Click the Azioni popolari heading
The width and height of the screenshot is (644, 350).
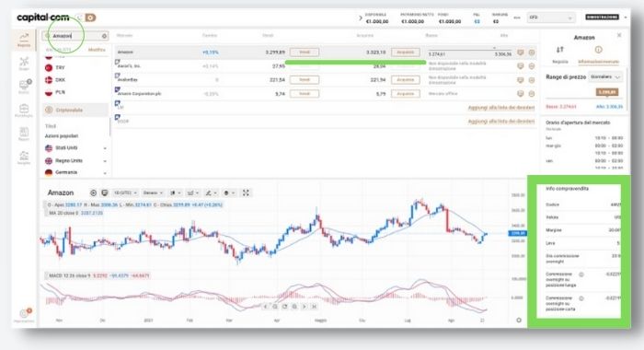click(x=62, y=136)
